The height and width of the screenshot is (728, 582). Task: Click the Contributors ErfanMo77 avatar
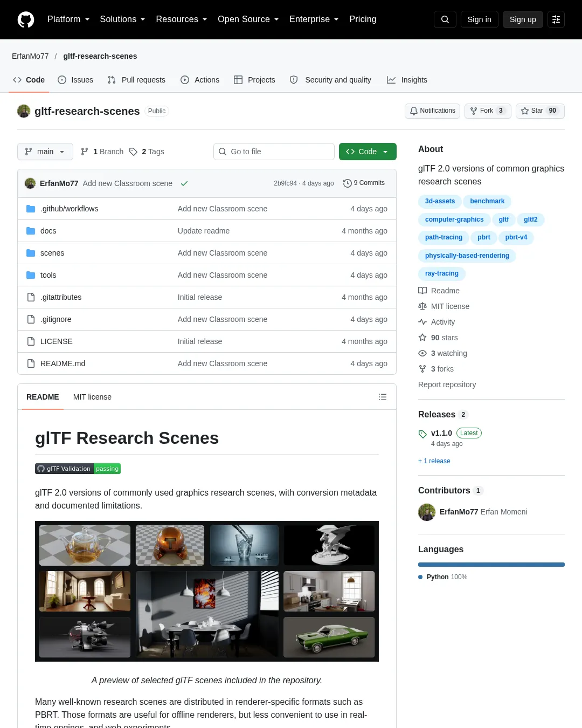427,512
